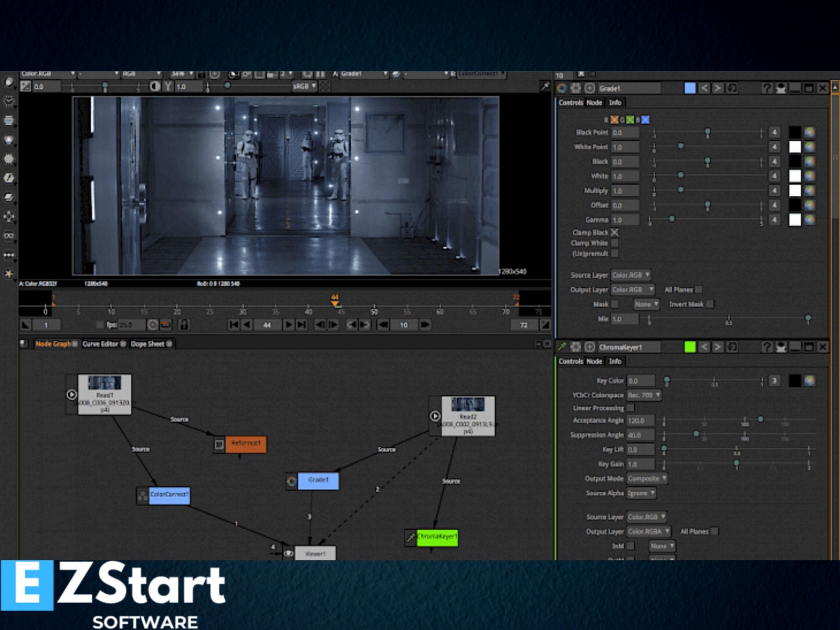This screenshot has width=840, height=630.
Task: Click the revert icon next to Grade1 navigation arrows
Action: (731, 88)
